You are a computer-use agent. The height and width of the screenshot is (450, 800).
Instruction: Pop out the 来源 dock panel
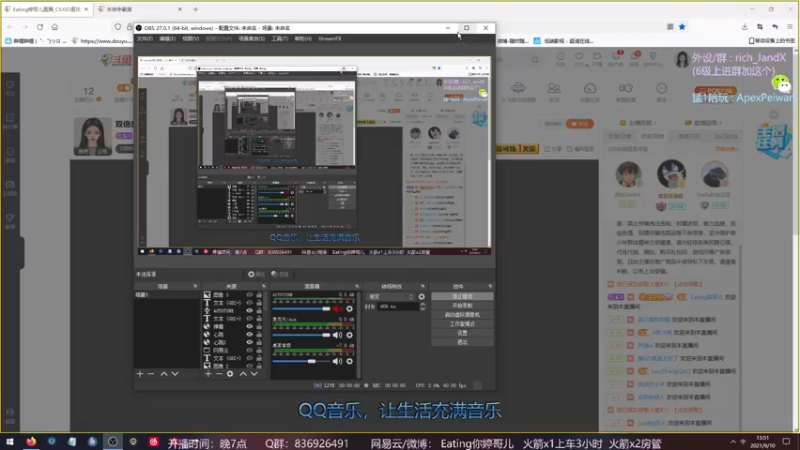(x=264, y=286)
